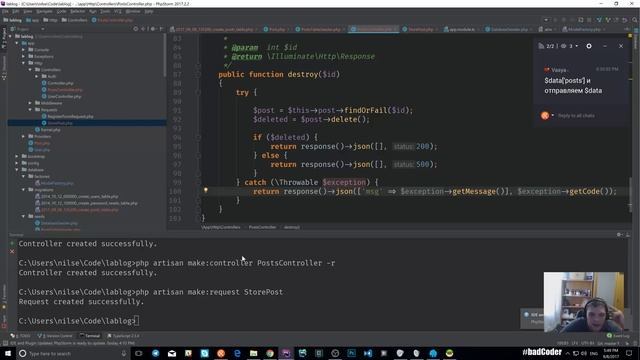
Task: Open the Refactor menu
Action: point(78,11)
